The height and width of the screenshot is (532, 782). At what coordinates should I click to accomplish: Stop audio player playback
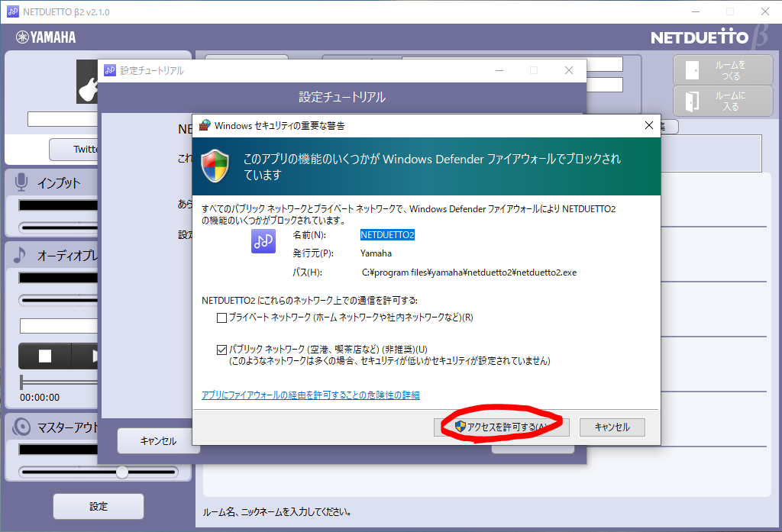click(45, 356)
